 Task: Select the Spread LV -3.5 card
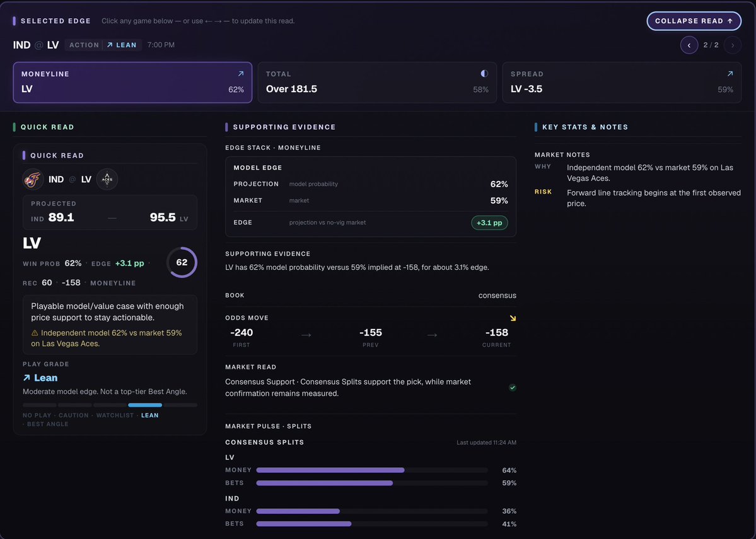622,83
